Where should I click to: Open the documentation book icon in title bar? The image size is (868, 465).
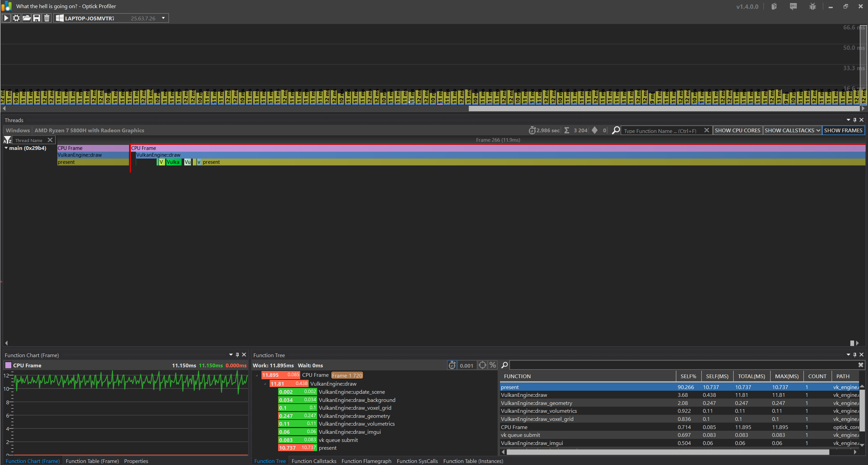[774, 6]
